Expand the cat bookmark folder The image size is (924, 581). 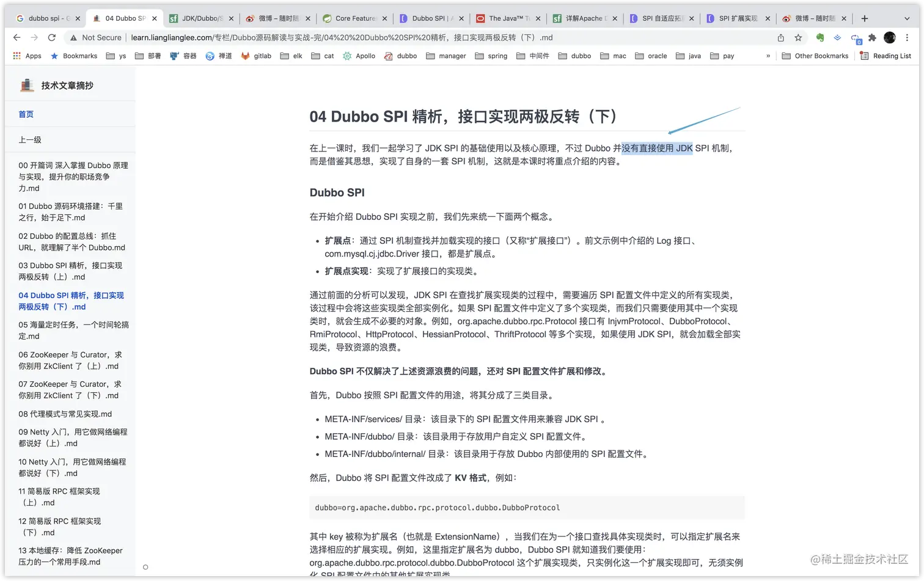323,56
